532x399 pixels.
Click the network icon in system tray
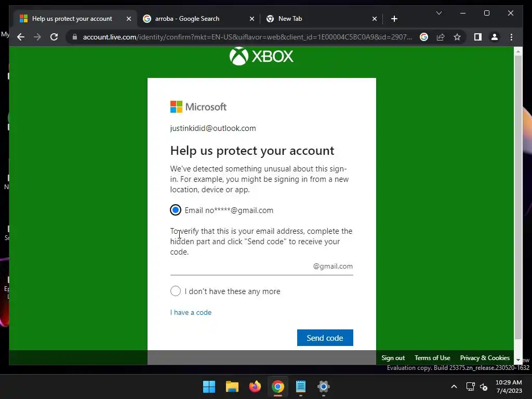[x=470, y=387]
